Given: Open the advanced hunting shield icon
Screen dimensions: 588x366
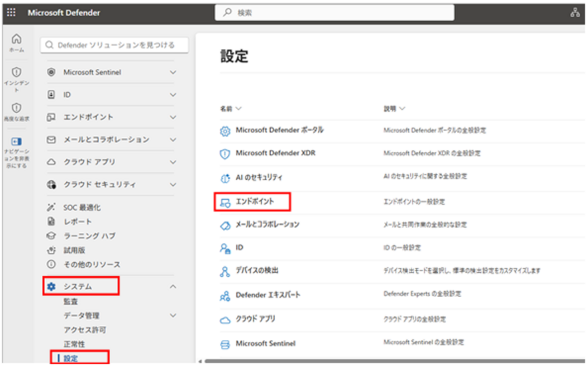Looking at the screenshot, I should [16, 108].
